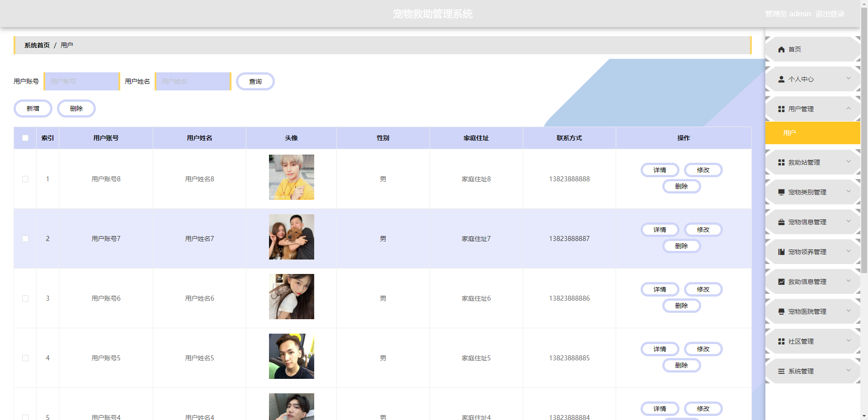Expand the 宠物信息管理 dropdown
This screenshot has height=420, width=868.
pyautogui.click(x=849, y=222)
